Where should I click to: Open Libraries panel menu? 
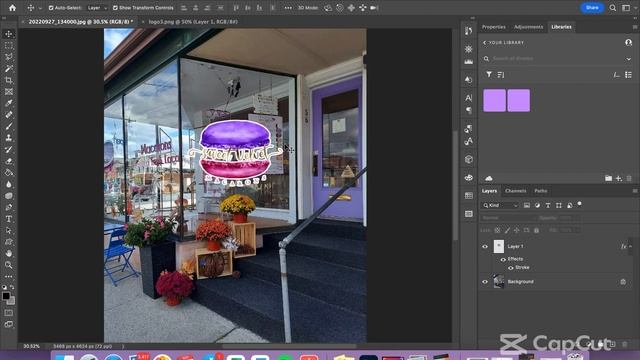coord(635,27)
